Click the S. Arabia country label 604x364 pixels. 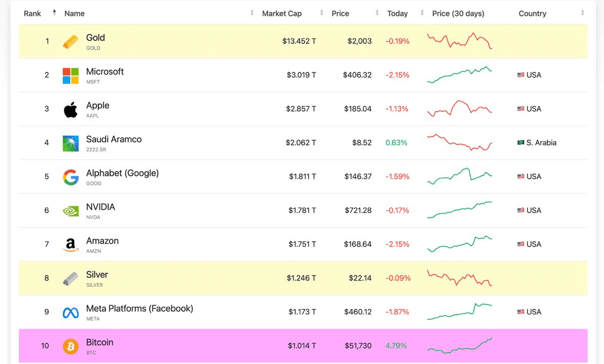541,143
